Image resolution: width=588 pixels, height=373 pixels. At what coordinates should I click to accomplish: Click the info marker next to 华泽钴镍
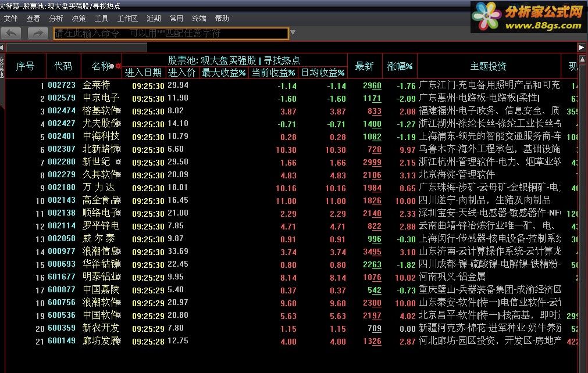(x=118, y=264)
